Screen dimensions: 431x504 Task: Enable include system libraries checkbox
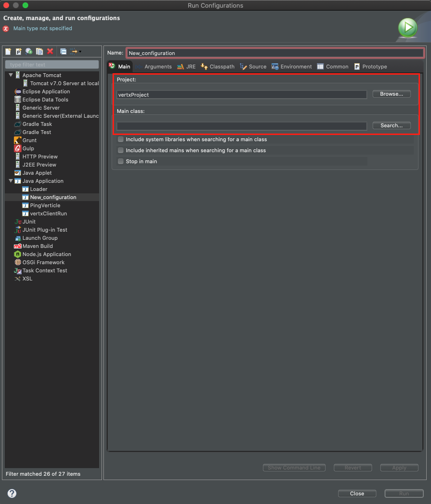121,139
